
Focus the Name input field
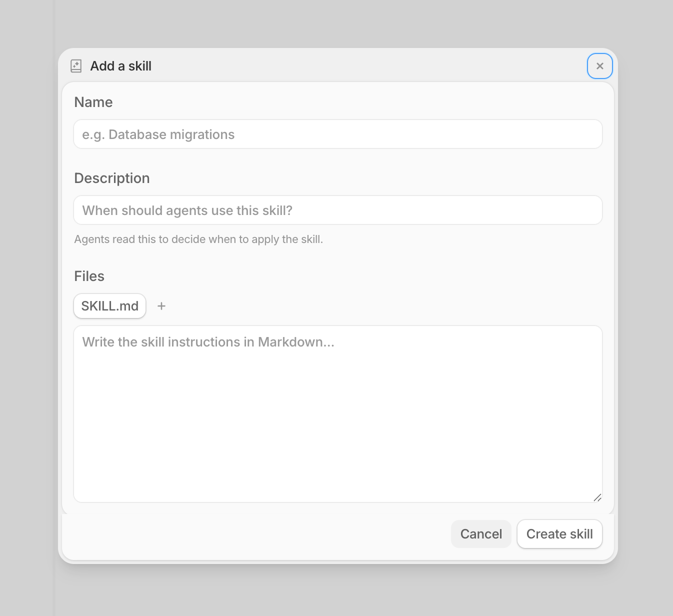tap(338, 134)
